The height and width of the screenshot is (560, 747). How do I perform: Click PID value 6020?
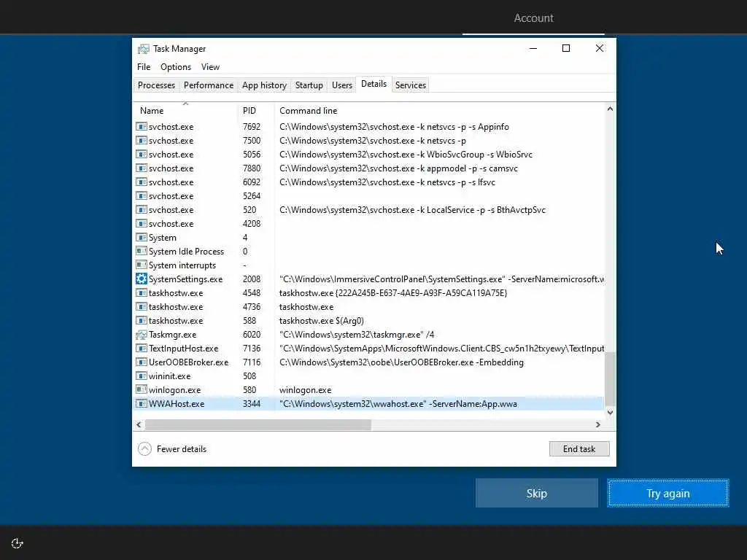[252, 335]
